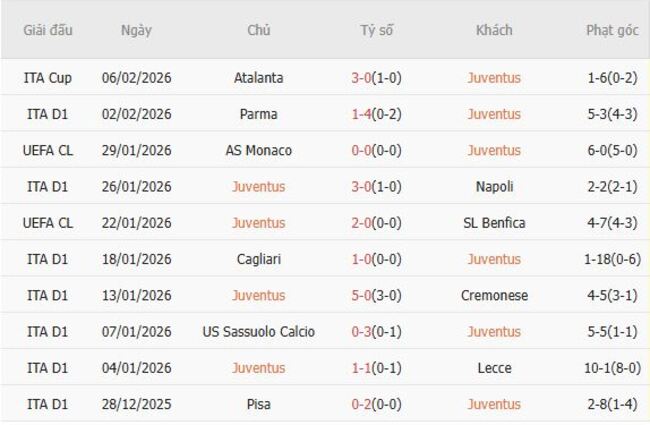This screenshot has height=425, width=650.
Task: Open the SL Benfica team link
Action: [x=494, y=223]
